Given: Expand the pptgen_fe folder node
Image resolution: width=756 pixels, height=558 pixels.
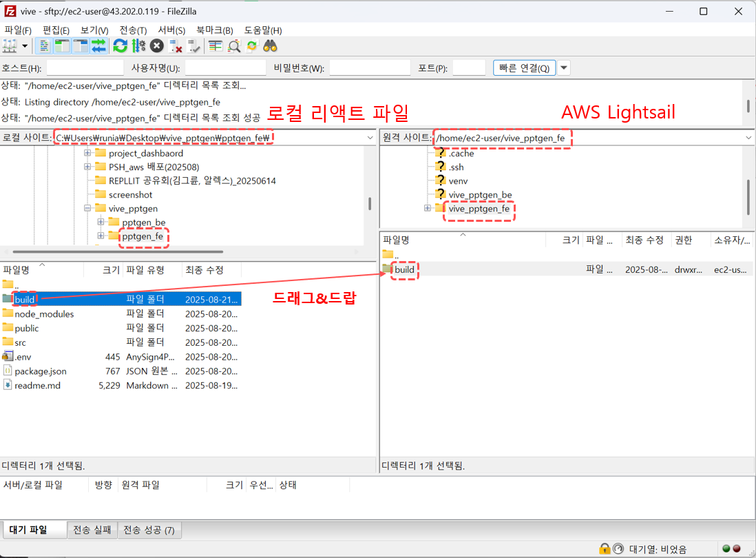Looking at the screenshot, I should tap(101, 236).
